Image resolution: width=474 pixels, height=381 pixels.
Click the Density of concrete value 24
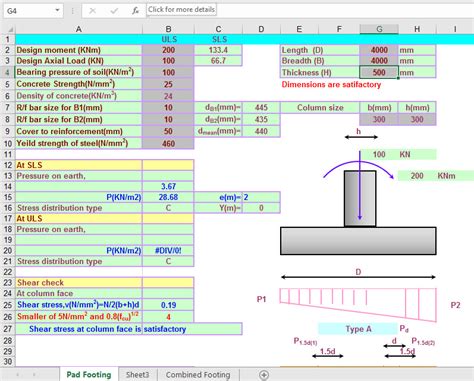(x=168, y=96)
